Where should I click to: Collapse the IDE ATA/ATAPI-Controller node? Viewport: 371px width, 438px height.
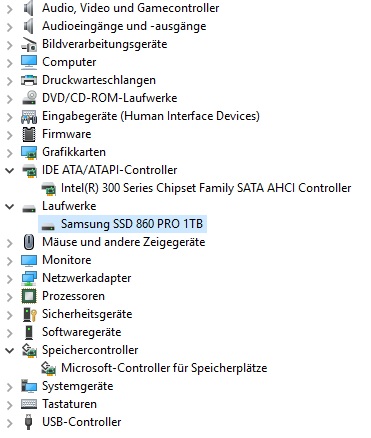click(x=10, y=170)
